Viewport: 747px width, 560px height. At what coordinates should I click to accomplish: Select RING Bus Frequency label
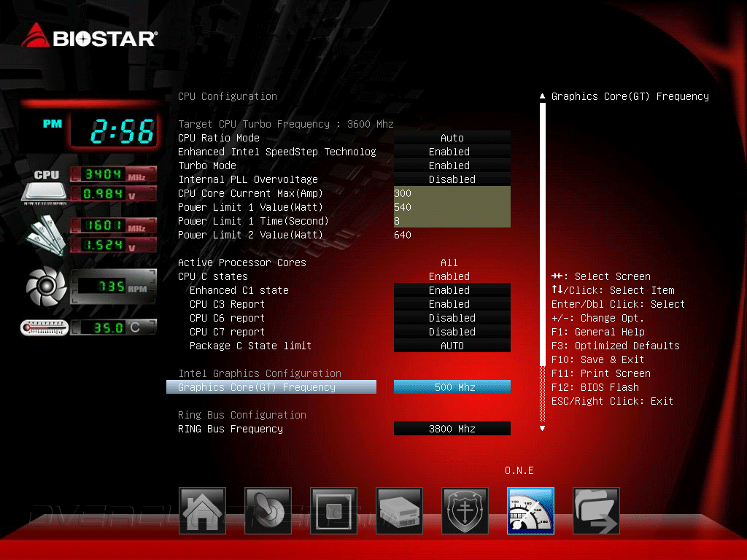230,428
